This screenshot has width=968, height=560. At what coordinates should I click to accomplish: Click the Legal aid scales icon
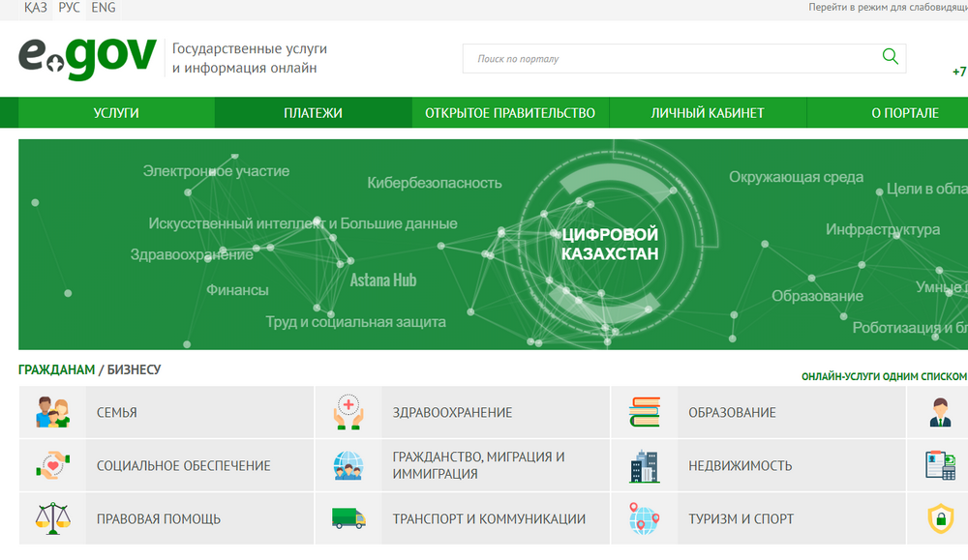[52, 518]
